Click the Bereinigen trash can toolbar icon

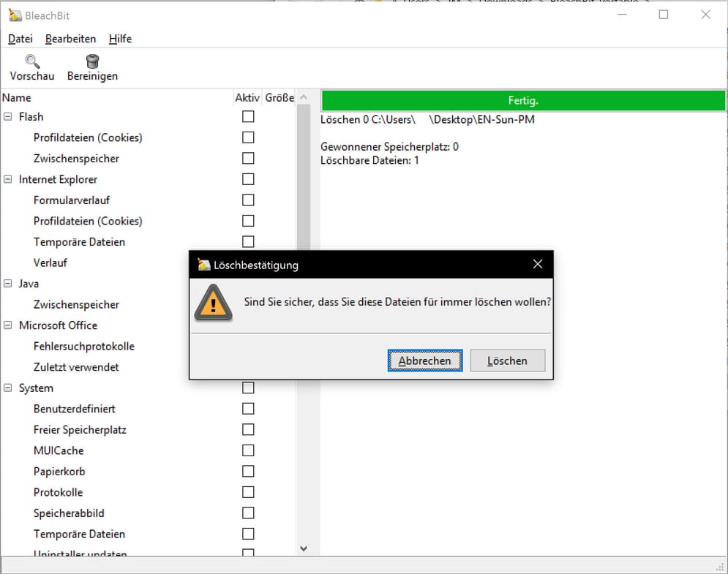(x=92, y=61)
